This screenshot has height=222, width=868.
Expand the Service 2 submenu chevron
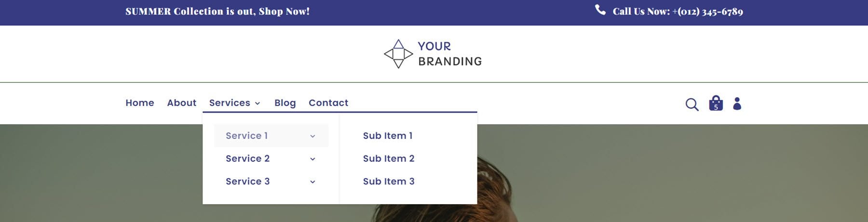pyautogui.click(x=312, y=159)
